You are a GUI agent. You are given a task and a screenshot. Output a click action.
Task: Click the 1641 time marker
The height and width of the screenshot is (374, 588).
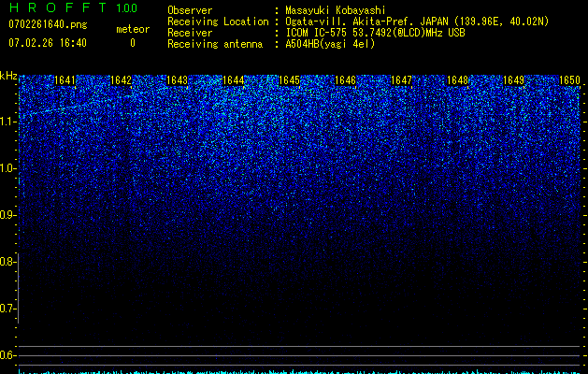pyautogui.click(x=65, y=80)
